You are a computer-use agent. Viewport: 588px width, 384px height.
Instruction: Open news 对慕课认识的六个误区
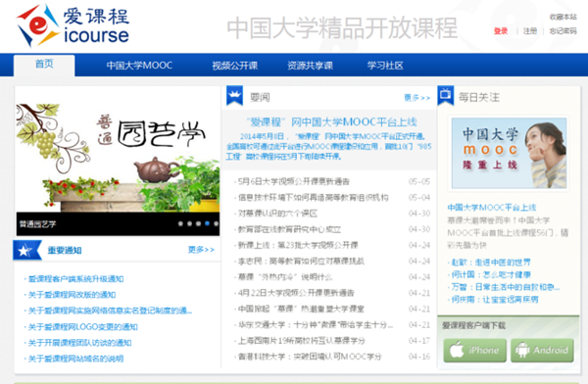tap(277, 214)
